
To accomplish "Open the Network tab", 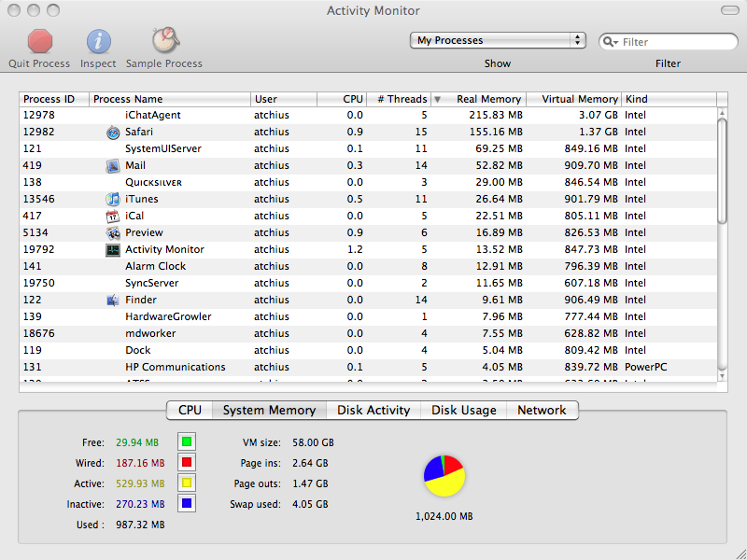I will (x=542, y=410).
